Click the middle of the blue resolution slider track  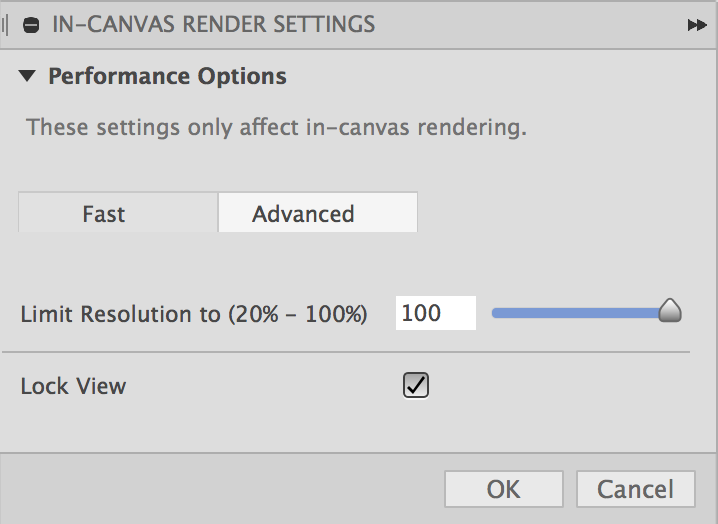pyautogui.click(x=578, y=313)
